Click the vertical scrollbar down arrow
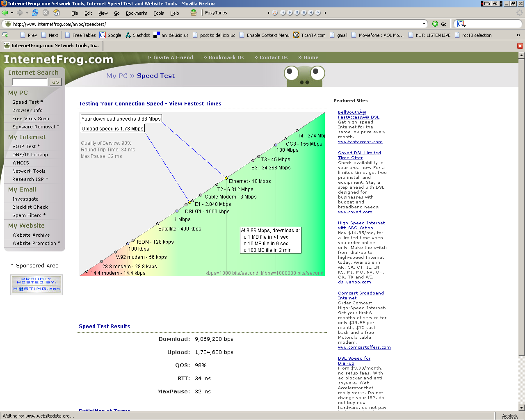 click(521, 408)
